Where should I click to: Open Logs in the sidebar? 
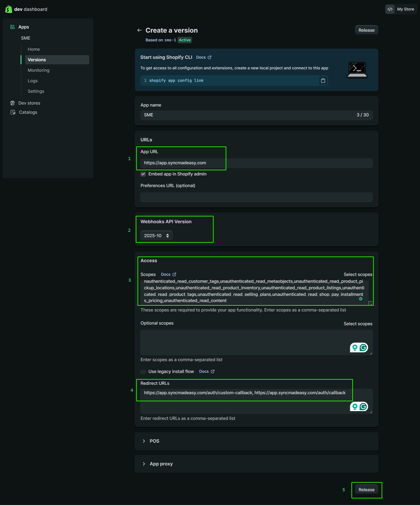pos(33,81)
